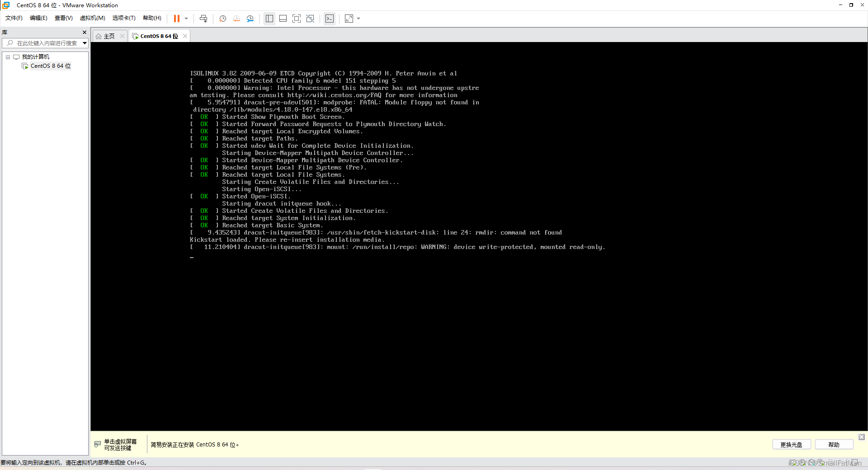Click the home icon on the 主页 tab
Viewport: 868px width, 470px height.
(99, 36)
